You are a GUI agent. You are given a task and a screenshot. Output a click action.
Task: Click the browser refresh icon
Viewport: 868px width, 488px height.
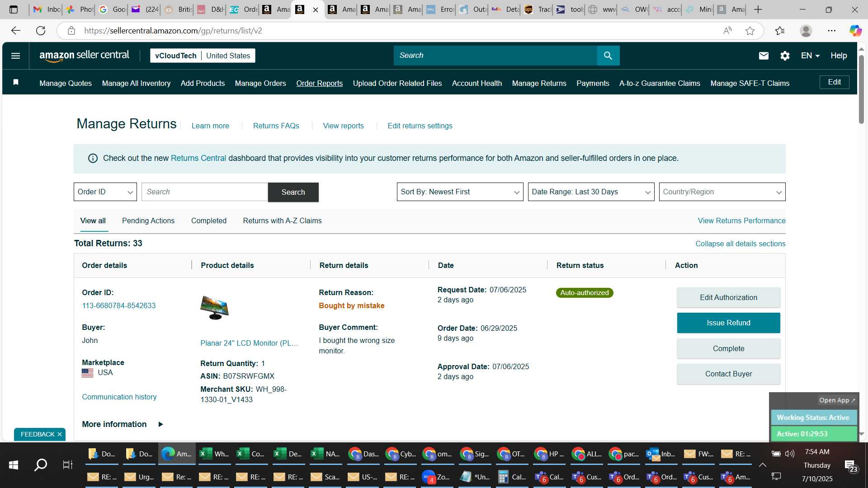(x=41, y=31)
